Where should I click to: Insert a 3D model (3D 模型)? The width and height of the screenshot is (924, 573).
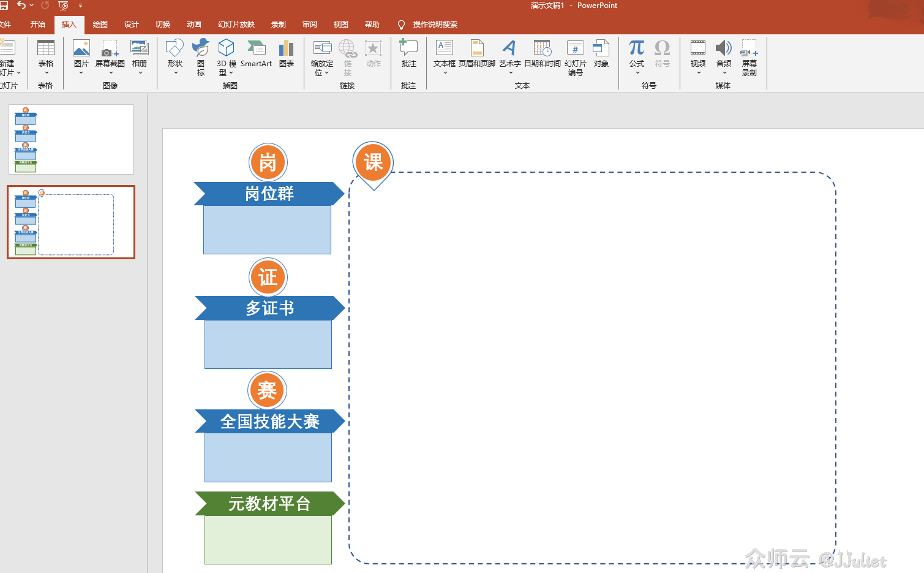click(227, 57)
